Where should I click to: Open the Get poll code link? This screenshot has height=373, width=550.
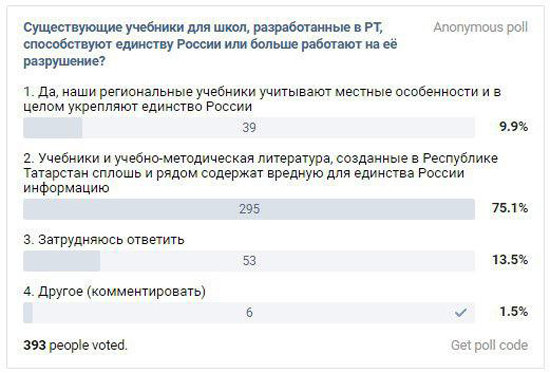click(x=489, y=345)
